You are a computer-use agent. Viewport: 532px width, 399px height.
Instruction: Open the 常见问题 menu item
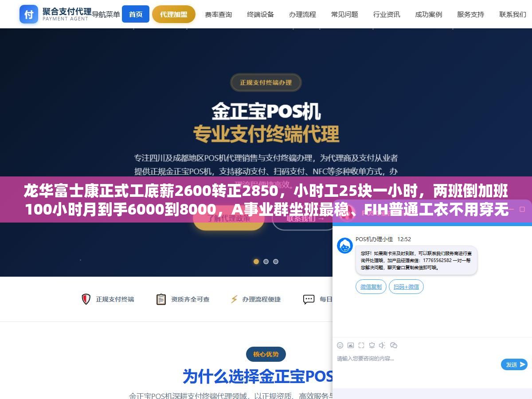[344, 14]
